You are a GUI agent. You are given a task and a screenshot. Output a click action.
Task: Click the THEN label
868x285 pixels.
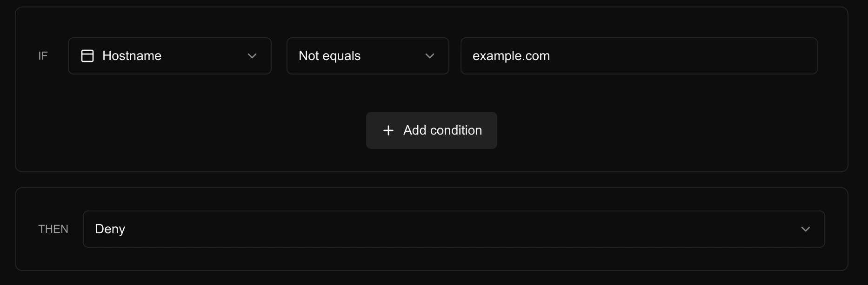pyautogui.click(x=53, y=229)
